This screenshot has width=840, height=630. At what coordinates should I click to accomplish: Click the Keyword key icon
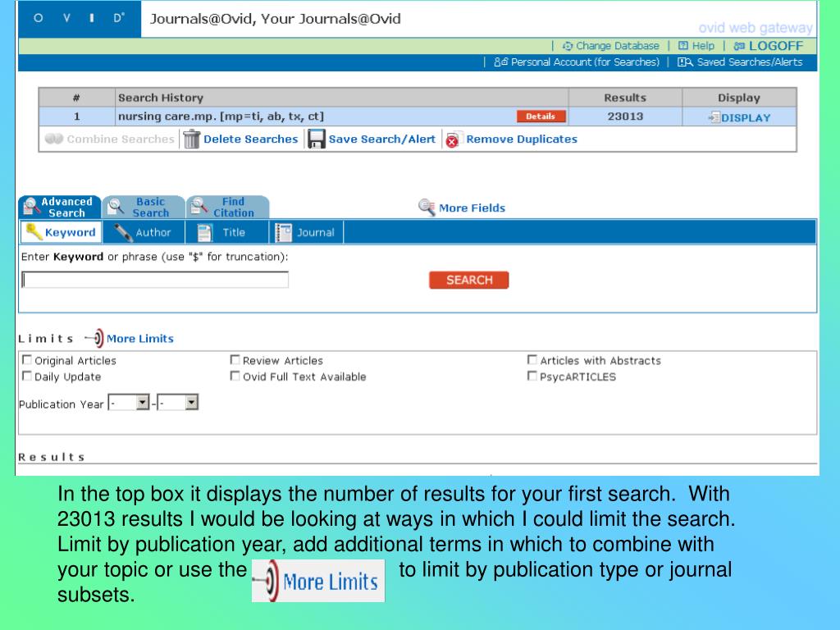[34, 232]
